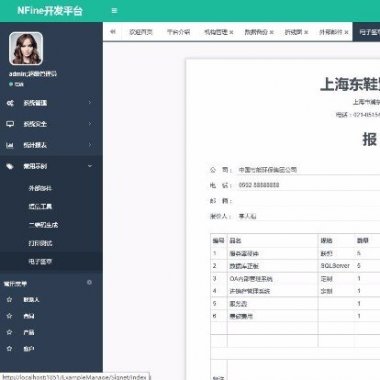
Task: Click the star icon beside 客户
Action: (9, 349)
